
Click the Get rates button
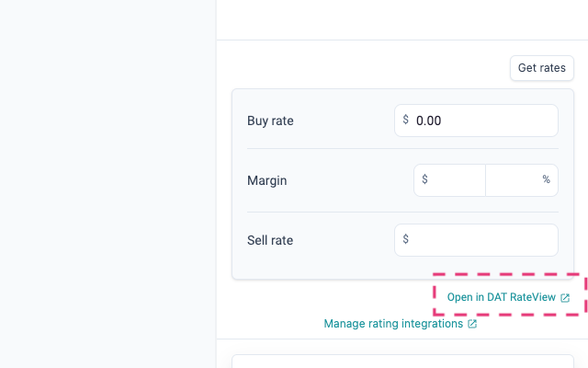pos(542,68)
